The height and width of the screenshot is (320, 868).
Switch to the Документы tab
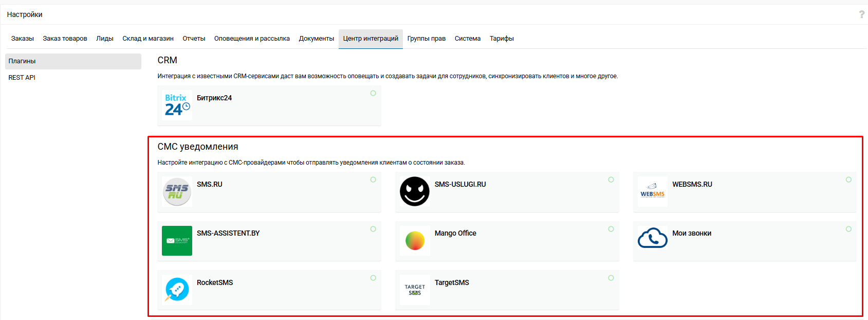pos(317,39)
